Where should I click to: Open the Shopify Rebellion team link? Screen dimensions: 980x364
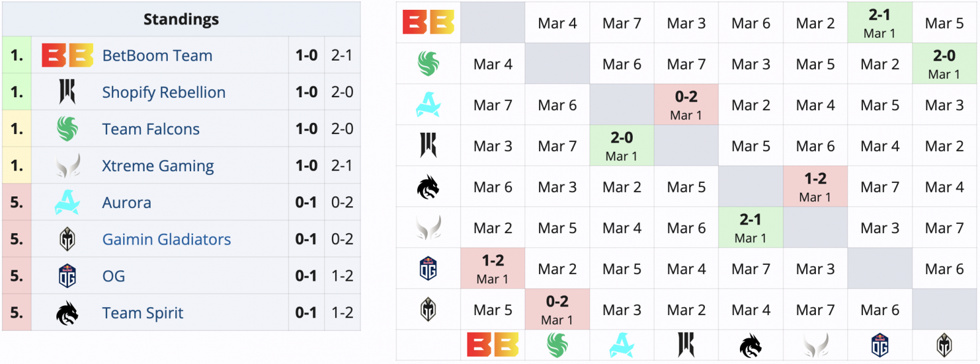(164, 92)
